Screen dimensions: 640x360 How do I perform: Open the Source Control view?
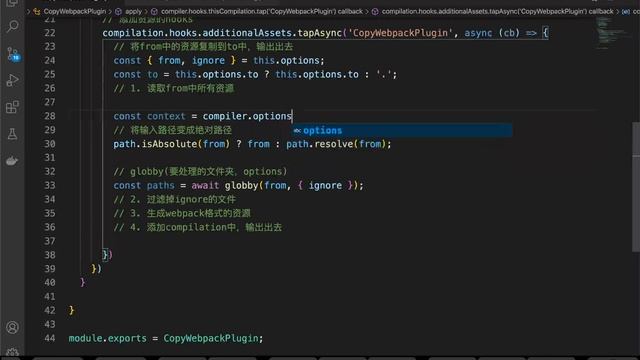[x=12, y=53]
